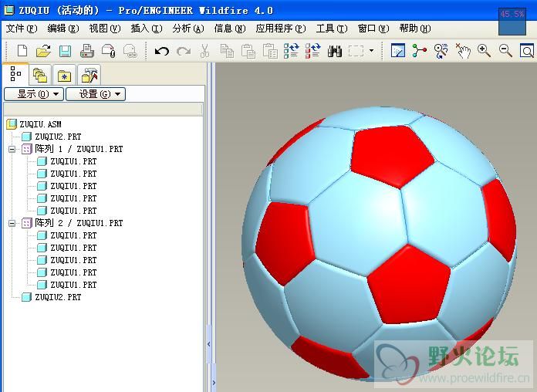
Task: Open the 应用程序(P) menu
Action: 281,29
